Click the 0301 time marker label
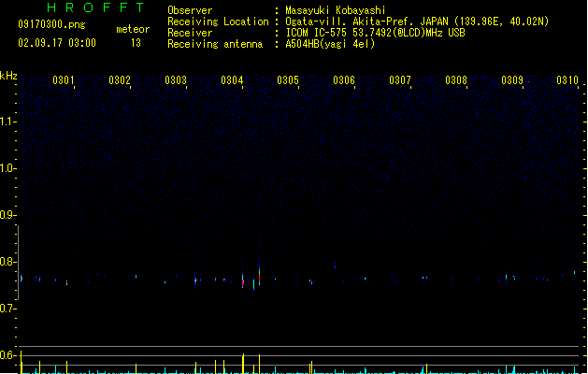The height and width of the screenshot is (374, 588). point(64,79)
